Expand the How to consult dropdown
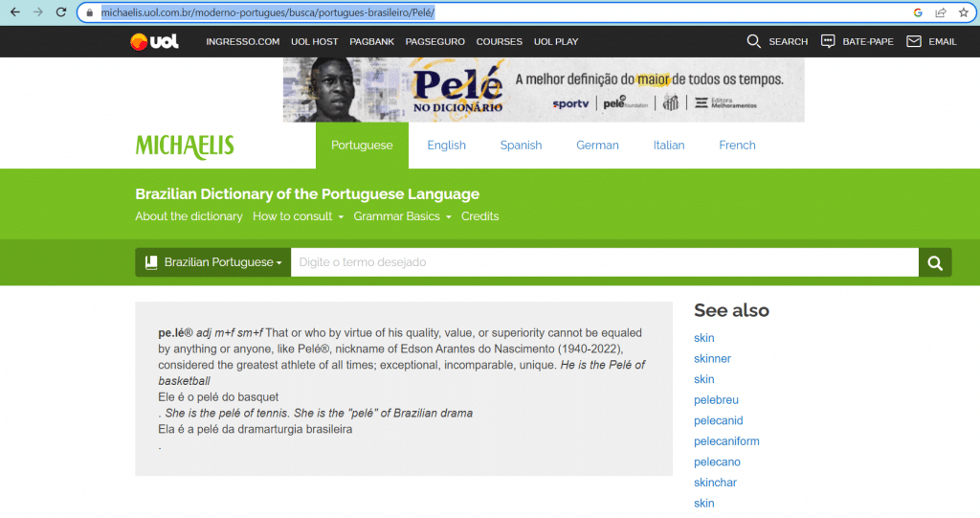 click(299, 216)
